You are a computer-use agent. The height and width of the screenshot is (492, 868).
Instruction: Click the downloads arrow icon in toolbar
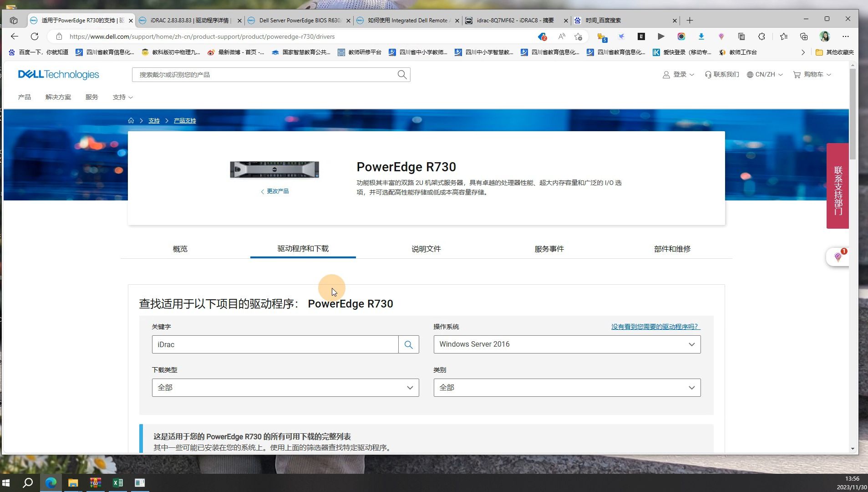point(701,36)
